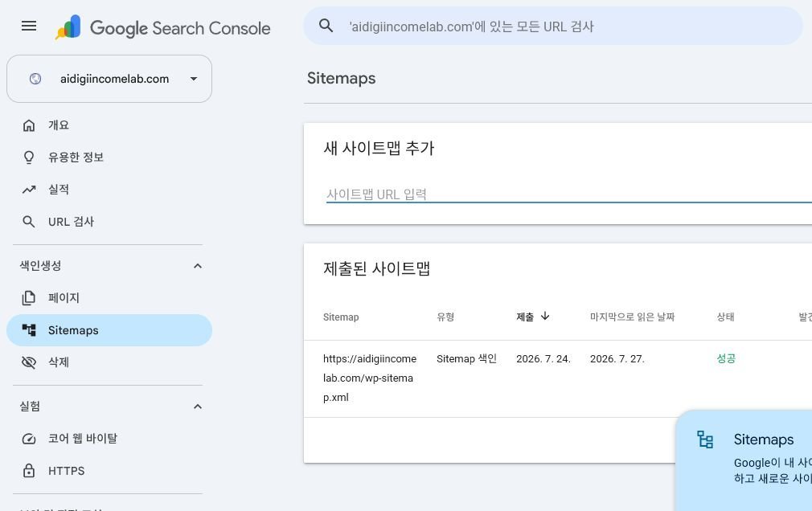Click the 상태 column header
The height and width of the screenshot is (511, 812).
pyautogui.click(x=725, y=317)
